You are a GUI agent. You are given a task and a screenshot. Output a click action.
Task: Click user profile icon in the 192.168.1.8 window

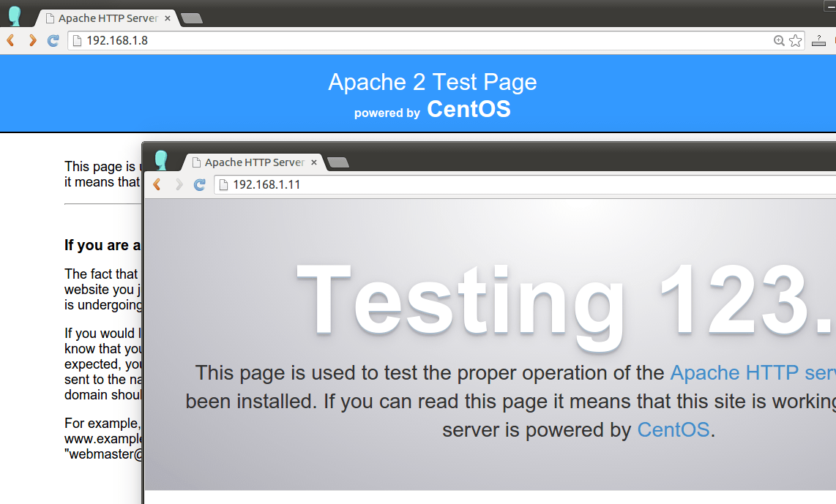[14, 16]
